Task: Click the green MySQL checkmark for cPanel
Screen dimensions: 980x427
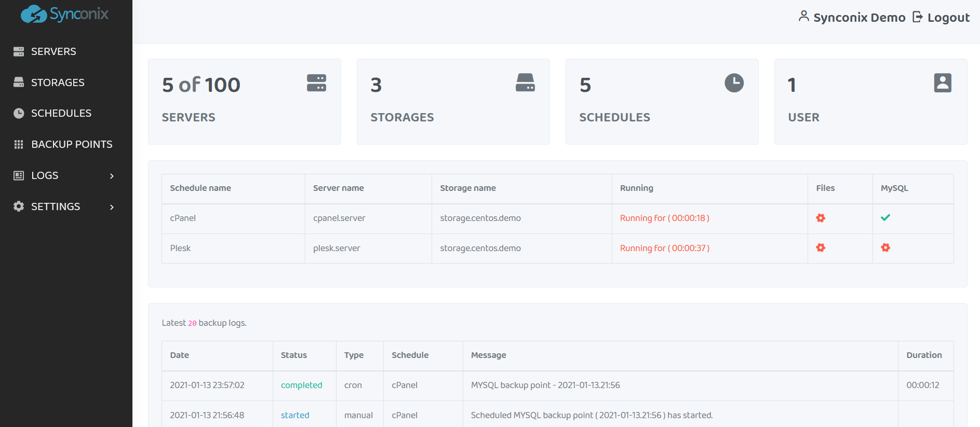Action: (885, 218)
